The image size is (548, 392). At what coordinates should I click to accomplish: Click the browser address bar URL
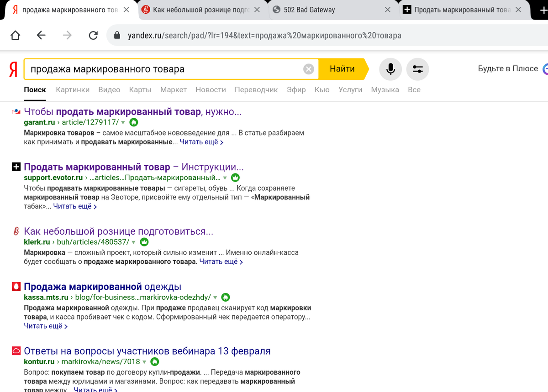pyautogui.click(x=264, y=36)
